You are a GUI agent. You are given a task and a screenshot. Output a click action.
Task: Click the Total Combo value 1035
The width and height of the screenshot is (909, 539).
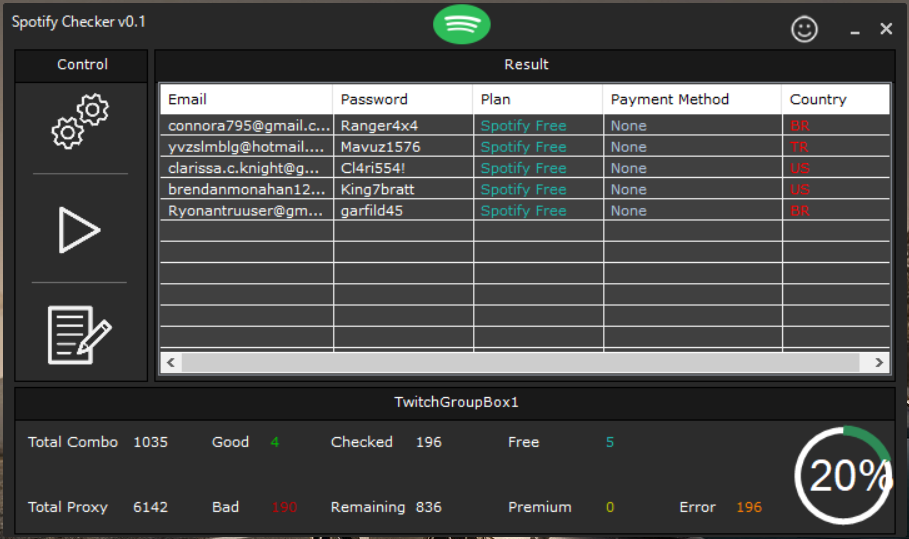tap(150, 442)
